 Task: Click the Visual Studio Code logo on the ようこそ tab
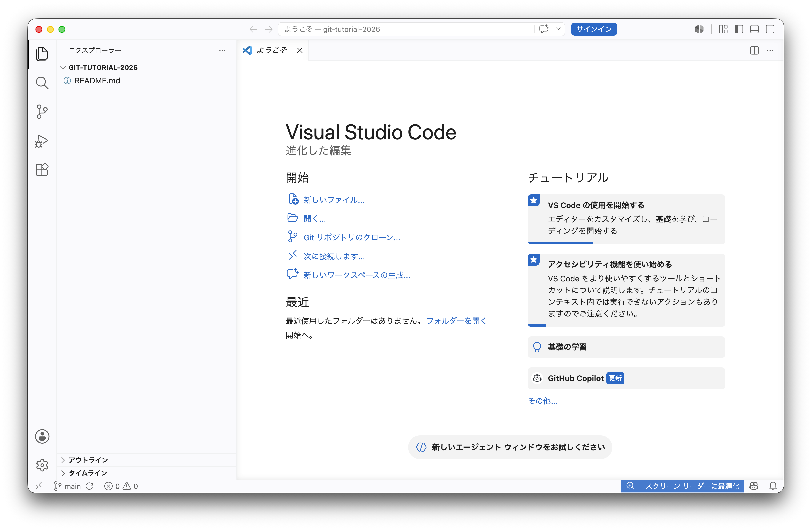tap(248, 50)
